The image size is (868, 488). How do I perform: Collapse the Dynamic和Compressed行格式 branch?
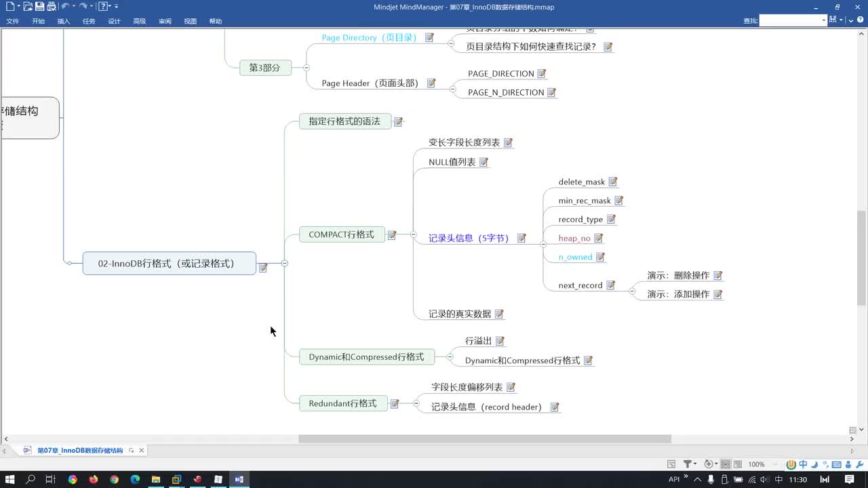[x=450, y=356]
